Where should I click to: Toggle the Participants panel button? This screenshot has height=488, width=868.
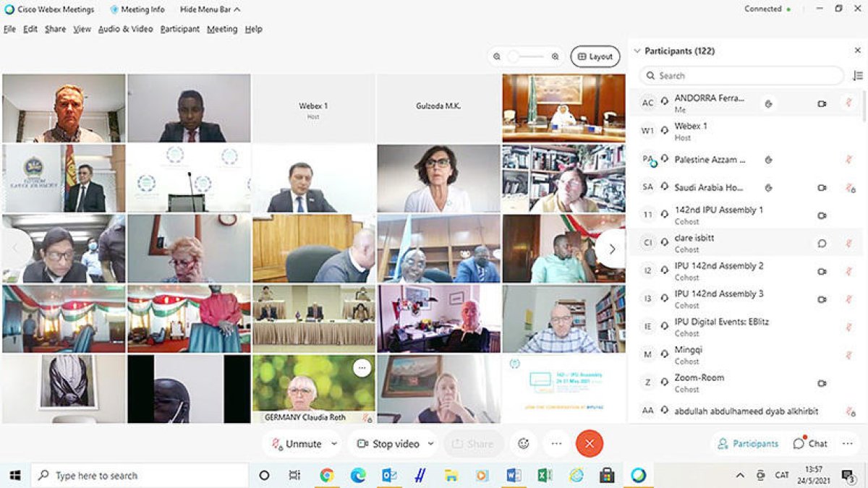click(748, 443)
